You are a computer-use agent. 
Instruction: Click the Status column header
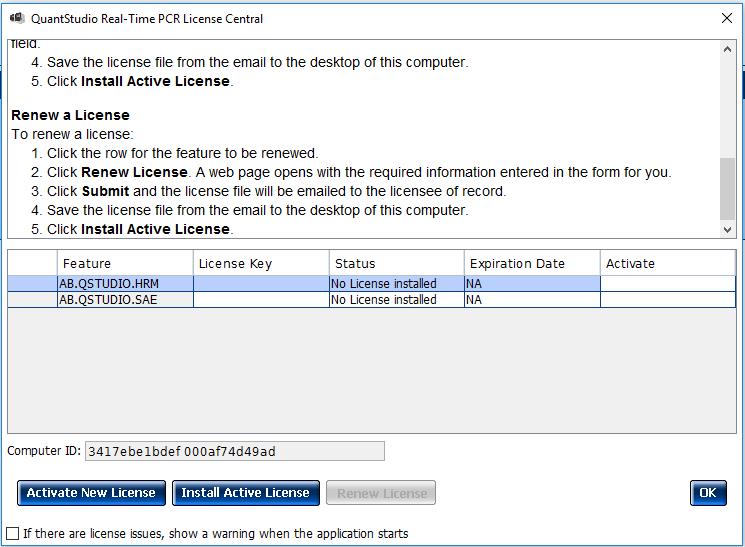pyautogui.click(x=397, y=263)
